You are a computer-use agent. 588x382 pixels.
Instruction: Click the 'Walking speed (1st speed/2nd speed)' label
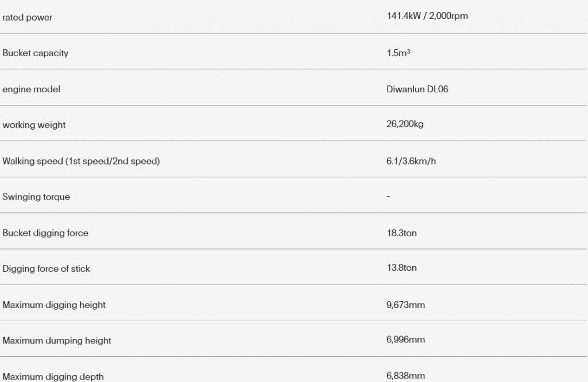[81, 161]
